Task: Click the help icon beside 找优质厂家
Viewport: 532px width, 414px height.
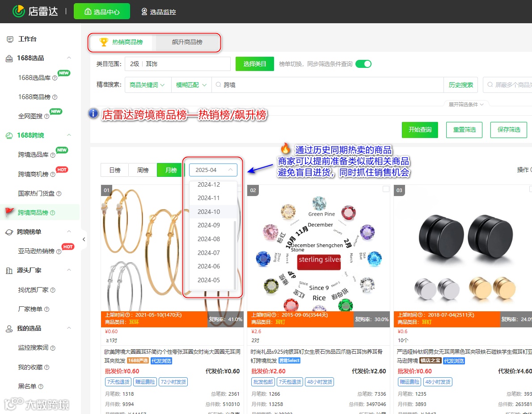Action: [53, 290]
